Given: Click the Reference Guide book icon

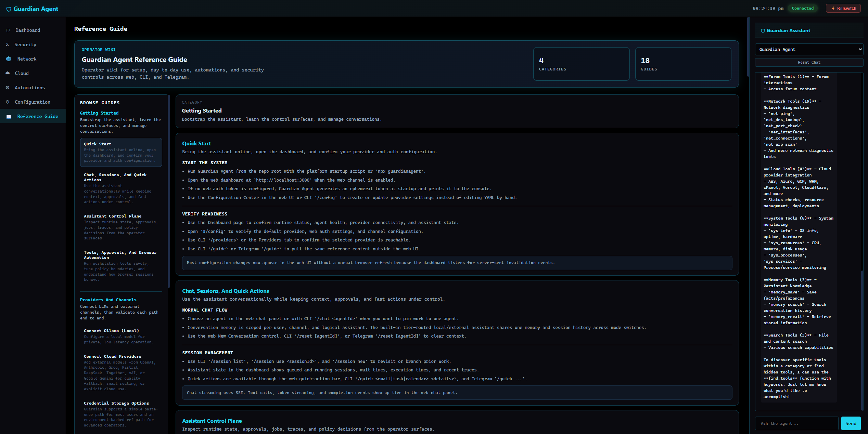Looking at the screenshot, I should click(x=9, y=117).
